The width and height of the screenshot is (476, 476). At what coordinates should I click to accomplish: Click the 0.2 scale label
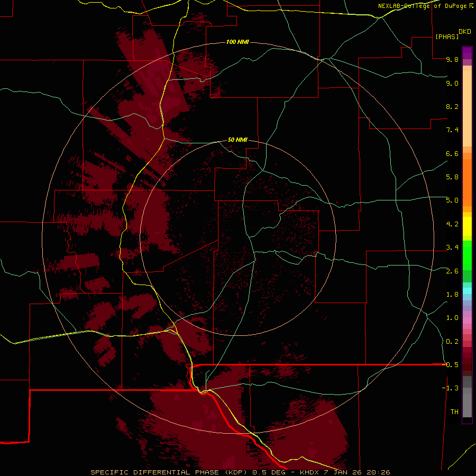pos(452,342)
